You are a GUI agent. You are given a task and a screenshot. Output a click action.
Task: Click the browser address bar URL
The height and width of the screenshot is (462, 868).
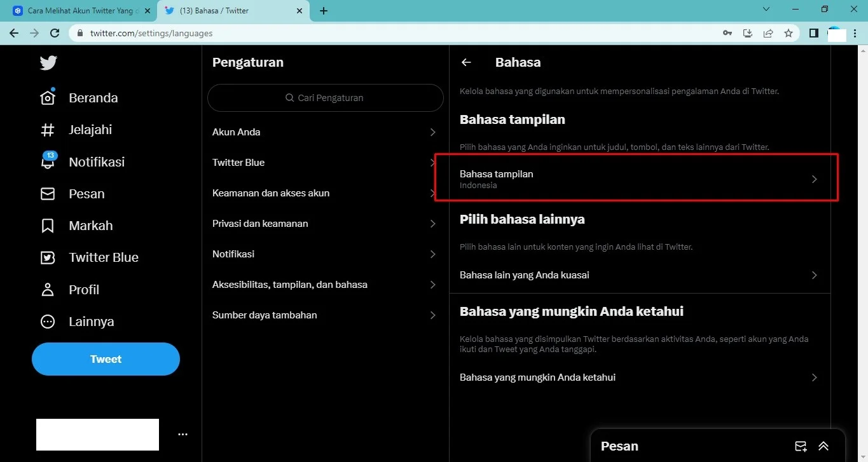[x=151, y=33]
